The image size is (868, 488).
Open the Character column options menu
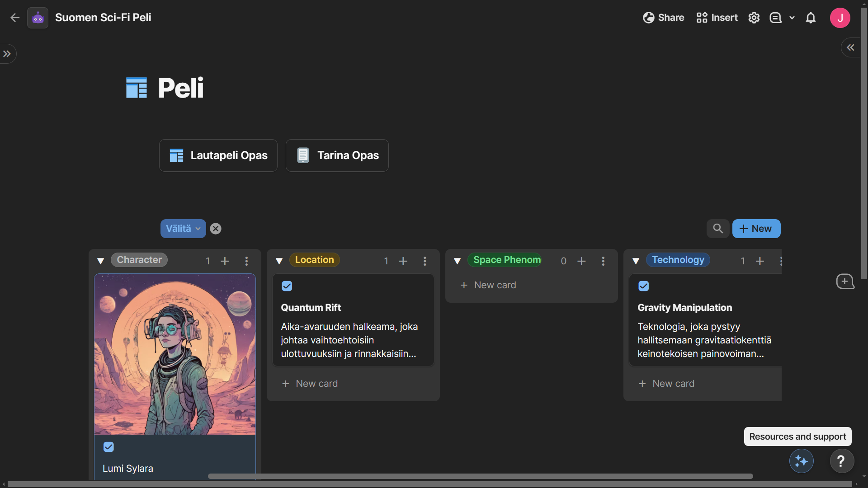246,261
